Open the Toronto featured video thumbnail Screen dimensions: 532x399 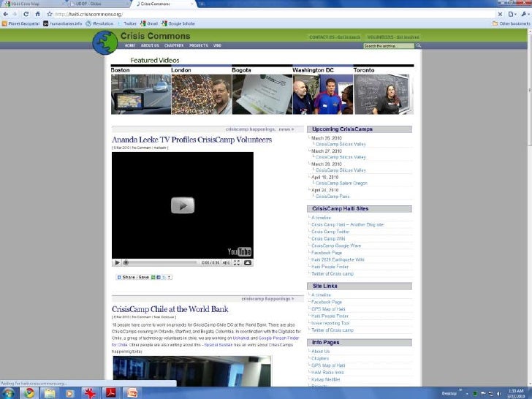pos(384,94)
